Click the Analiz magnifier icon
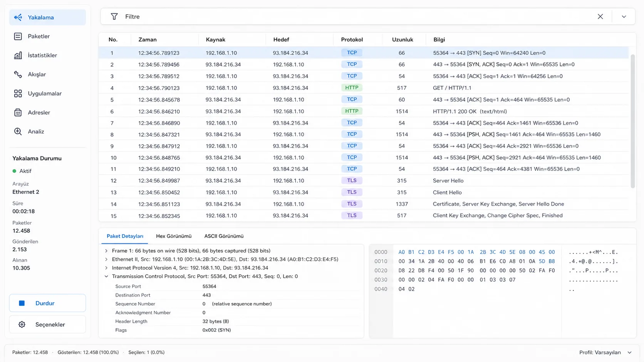Viewport: 644px width, 362px height. [x=18, y=132]
